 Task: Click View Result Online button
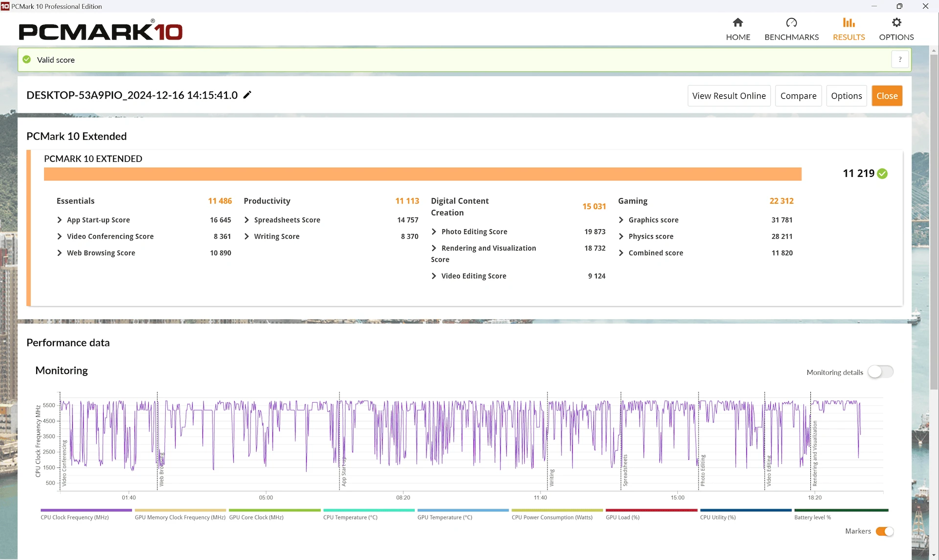(x=729, y=96)
